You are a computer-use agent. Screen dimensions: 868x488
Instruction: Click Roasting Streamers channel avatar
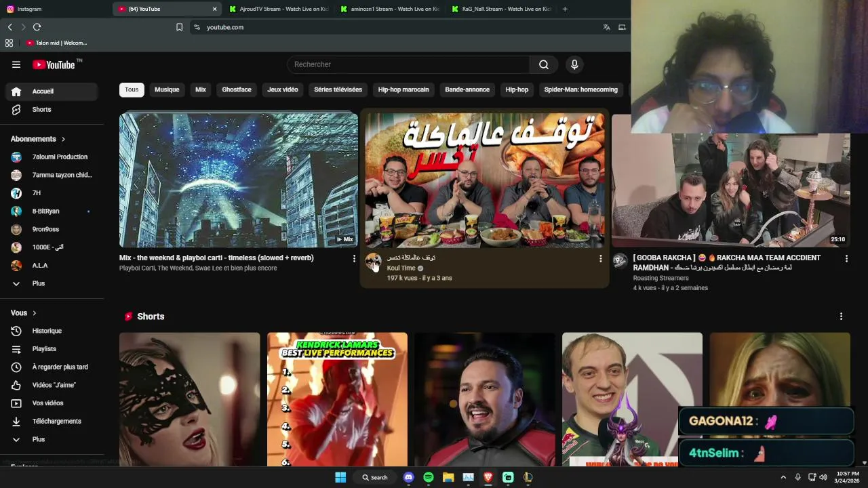click(620, 262)
